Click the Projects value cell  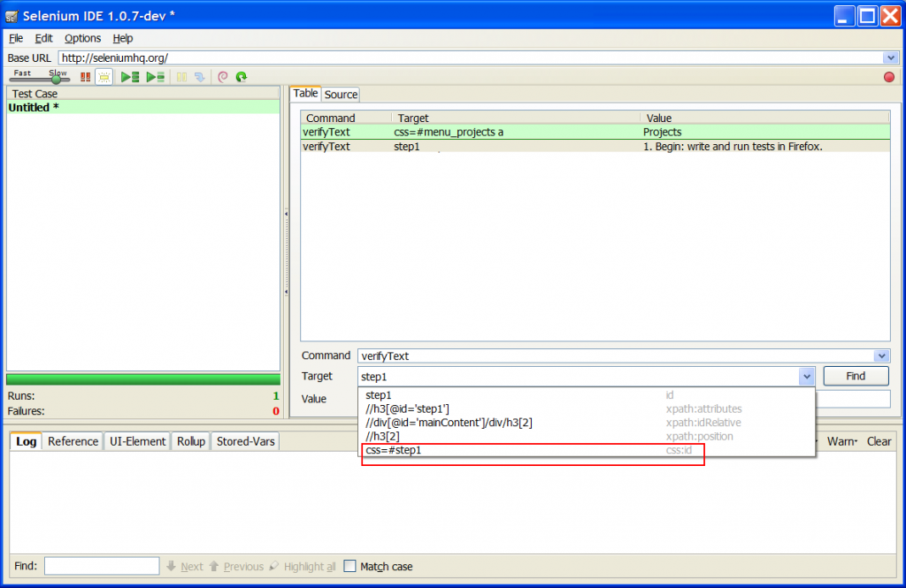(662, 133)
